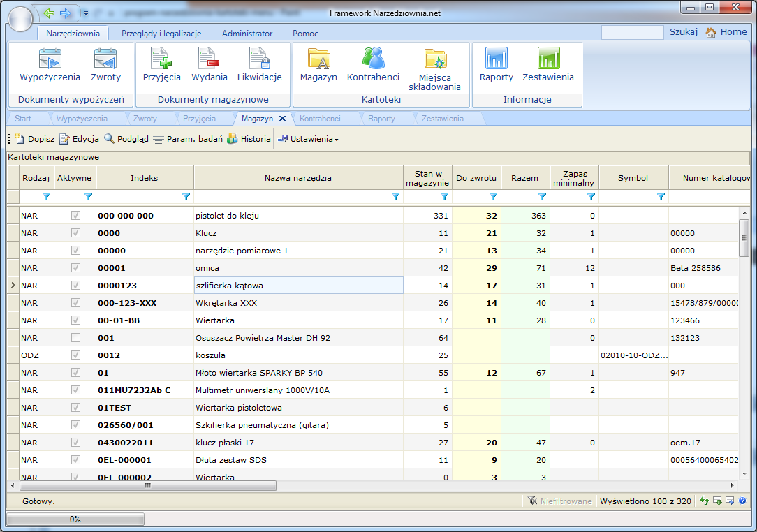Open filter dropdown for Nazwa narzędzia column
The image size is (757, 532).
tap(395, 198)
